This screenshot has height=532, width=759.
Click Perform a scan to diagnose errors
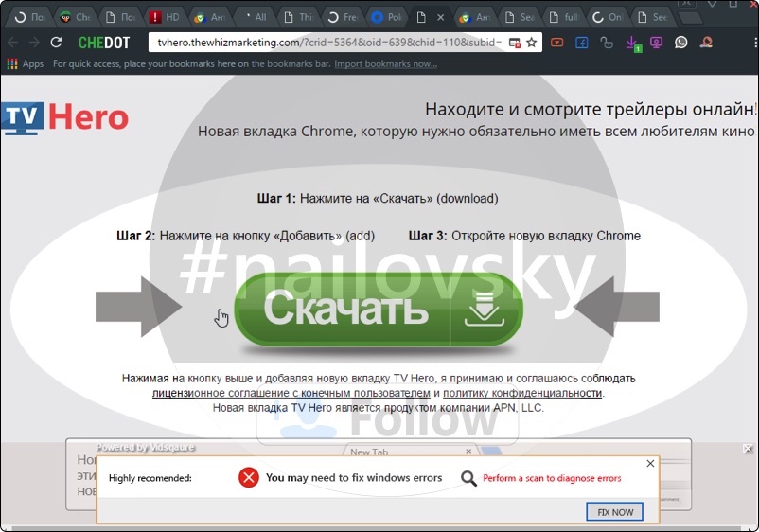point(552,478)
